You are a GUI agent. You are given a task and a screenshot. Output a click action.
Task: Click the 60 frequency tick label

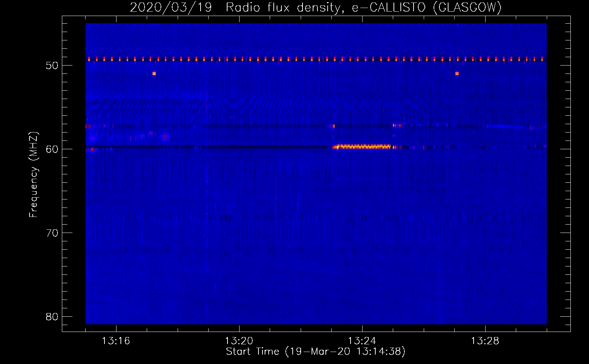pyautogui.click(x=52, y=149)
